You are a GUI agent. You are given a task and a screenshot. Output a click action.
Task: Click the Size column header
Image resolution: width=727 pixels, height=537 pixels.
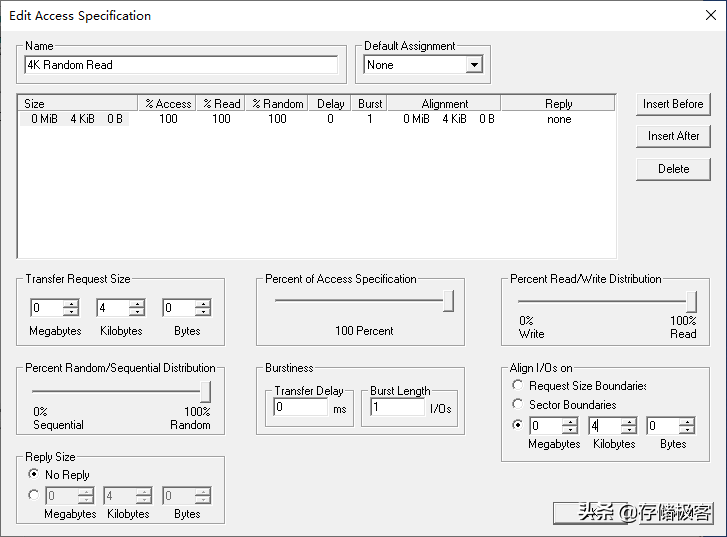78,104
